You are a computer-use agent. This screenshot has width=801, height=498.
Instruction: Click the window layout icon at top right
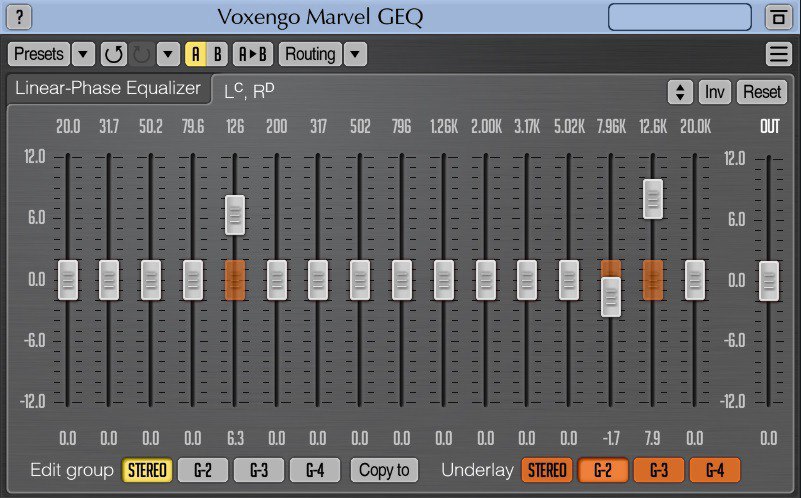click(x=778, y=17)
